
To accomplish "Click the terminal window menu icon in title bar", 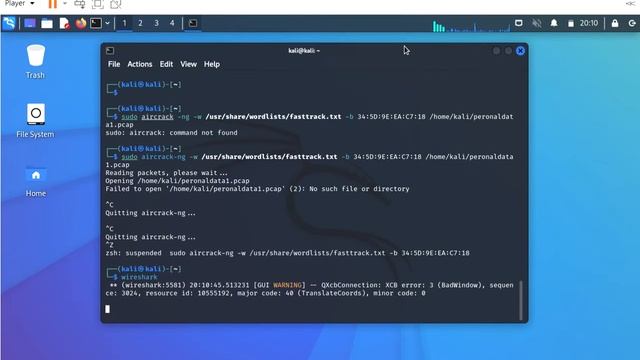I will pos(110,51).
